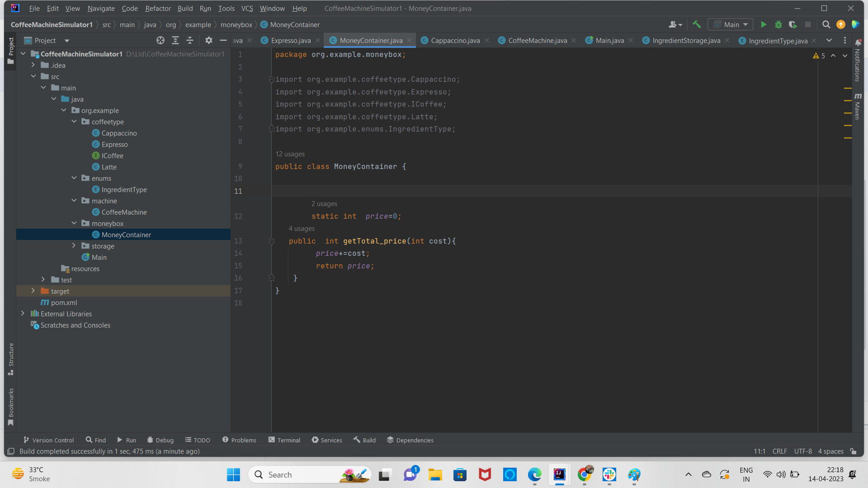Open Microsoft Edge from taskbar

tap(534, 474)
